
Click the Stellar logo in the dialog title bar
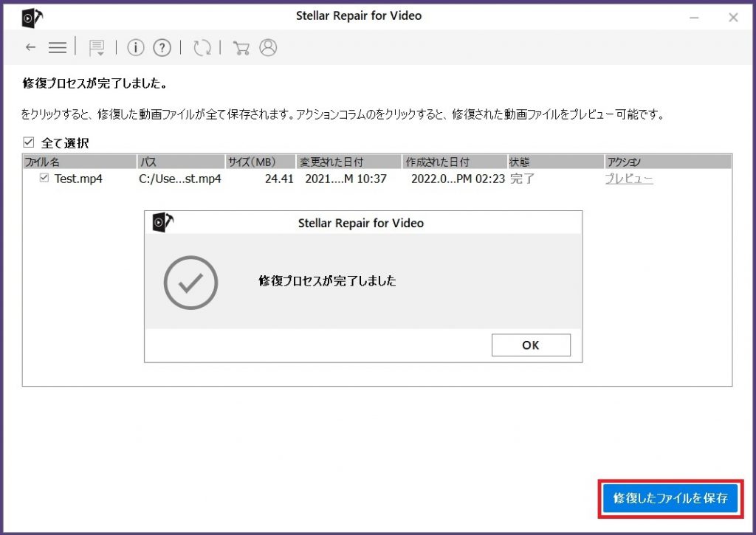(x=163, y=222)
